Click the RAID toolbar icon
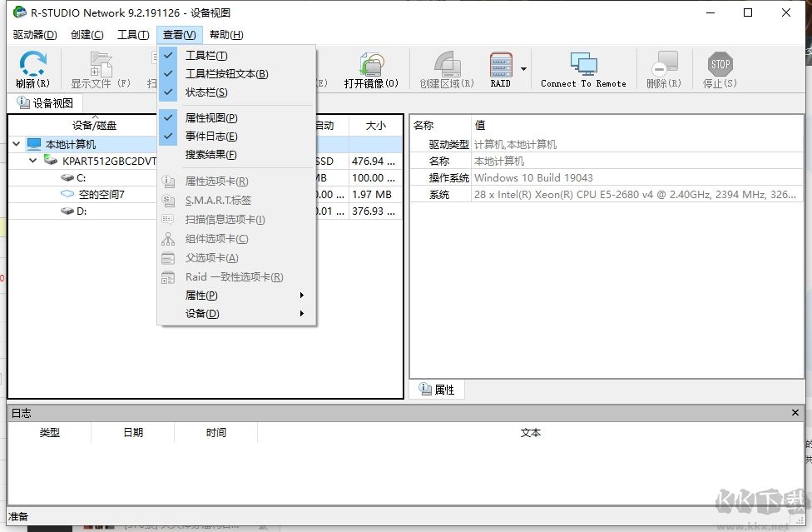Screen dimensions: 812x532 [x=501, y=64]
